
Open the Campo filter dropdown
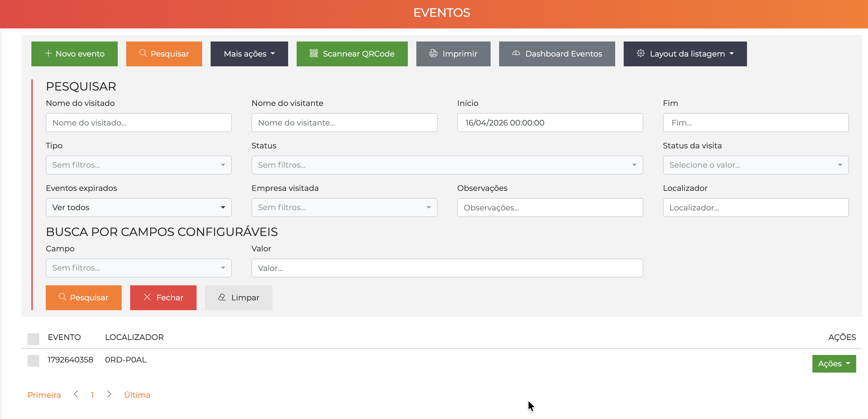click(139, 268)
